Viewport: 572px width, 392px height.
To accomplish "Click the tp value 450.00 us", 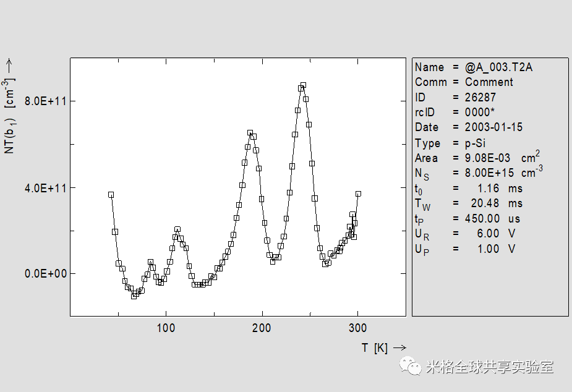I will tap(492, 219).
